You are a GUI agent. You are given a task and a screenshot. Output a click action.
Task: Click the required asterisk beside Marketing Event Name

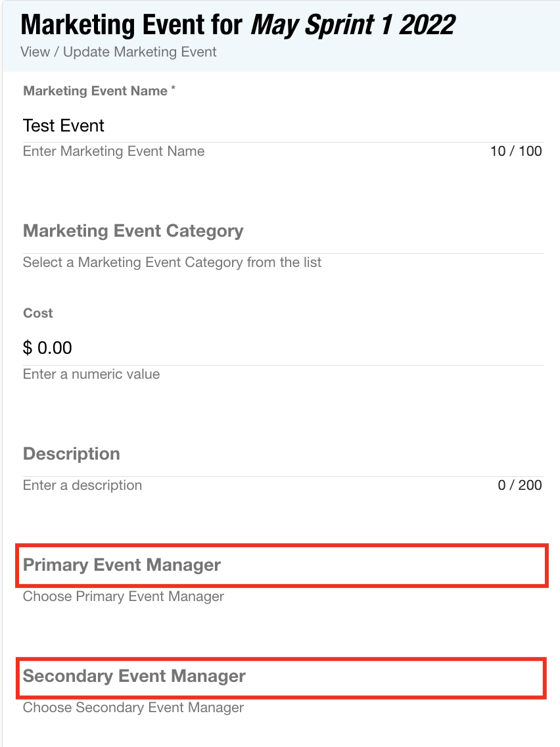[174, 89]
